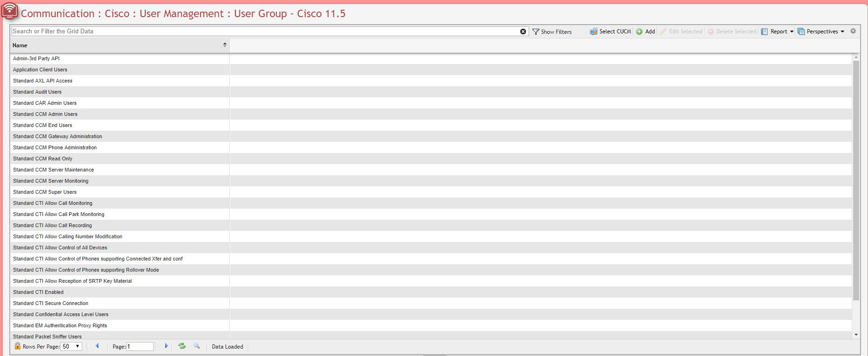The image size is (868, 356).
Task: Show Filters using the funnel toggle
Action: [x=552, y=32]
